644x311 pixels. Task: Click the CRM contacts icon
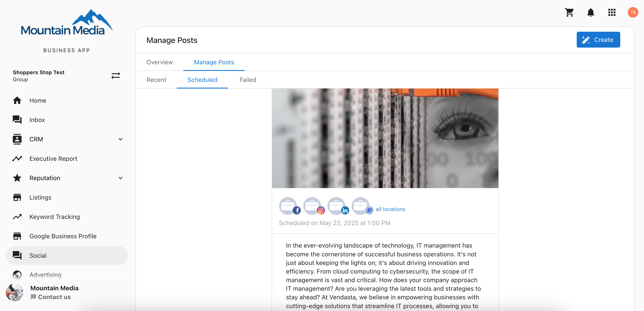[x=17, y=139]
